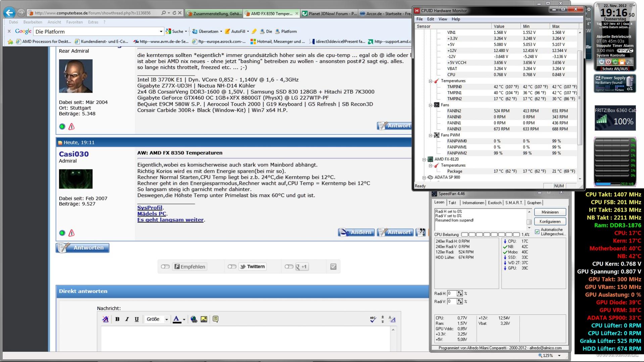Click the Casi030 avatar thumbnail
Image resolution: width=644 pixels, height=362 pixels.
[x=76, y=179]
